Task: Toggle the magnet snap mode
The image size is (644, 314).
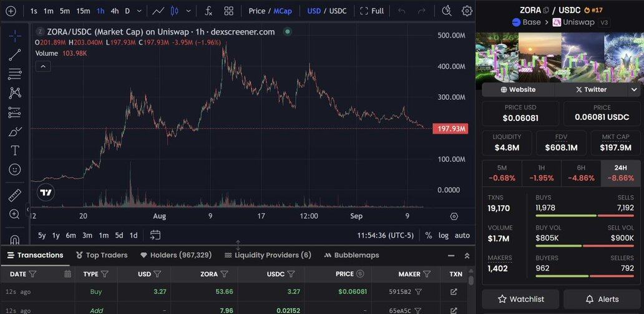Action: [x=15, y=239]
